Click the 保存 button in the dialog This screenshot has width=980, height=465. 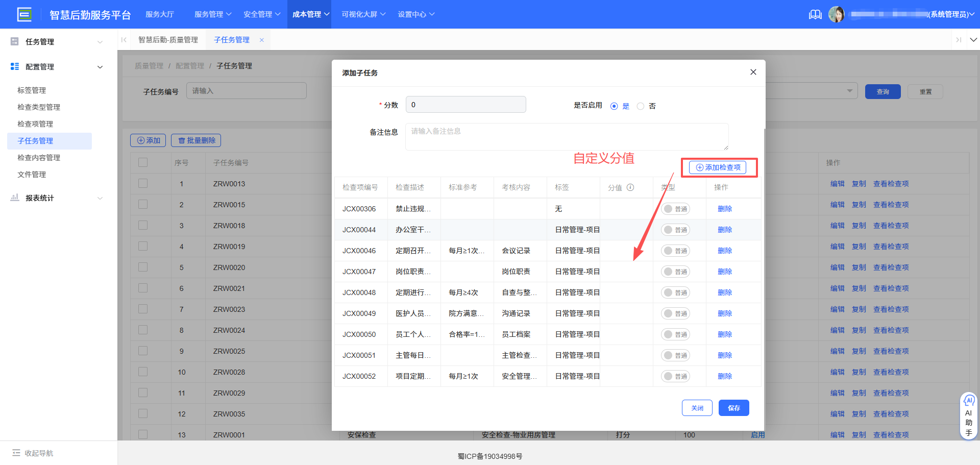733,408
